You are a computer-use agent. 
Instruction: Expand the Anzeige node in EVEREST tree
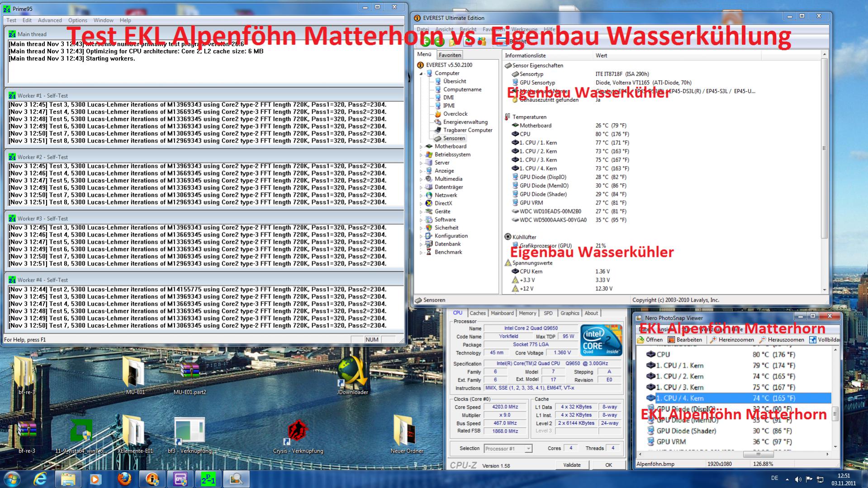tap(421, 171)
